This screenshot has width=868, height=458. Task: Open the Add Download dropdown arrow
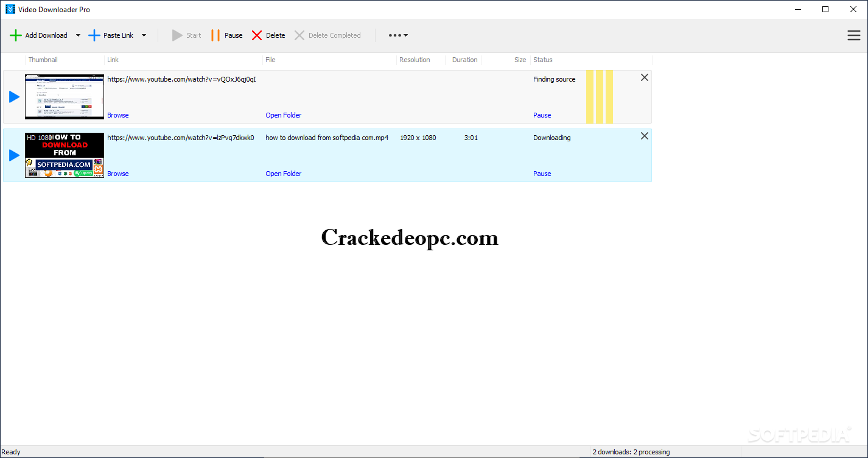point(78,35)
